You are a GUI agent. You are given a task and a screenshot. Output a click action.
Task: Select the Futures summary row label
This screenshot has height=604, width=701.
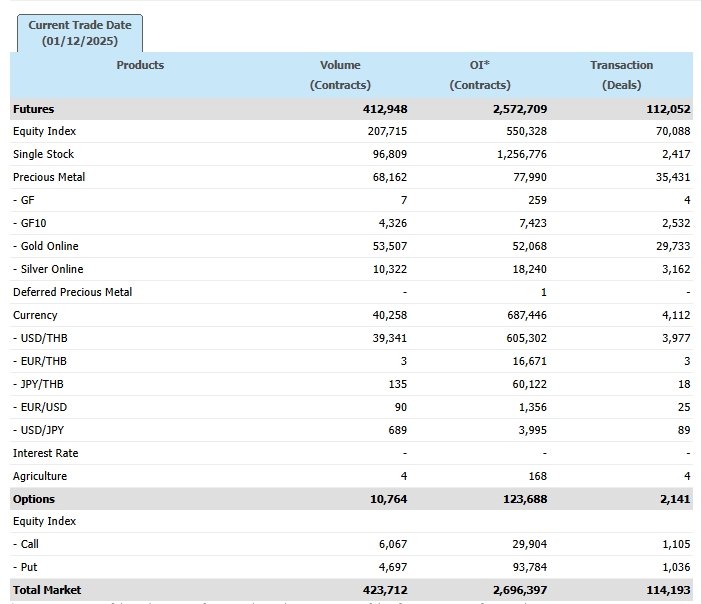coord(34,109)
